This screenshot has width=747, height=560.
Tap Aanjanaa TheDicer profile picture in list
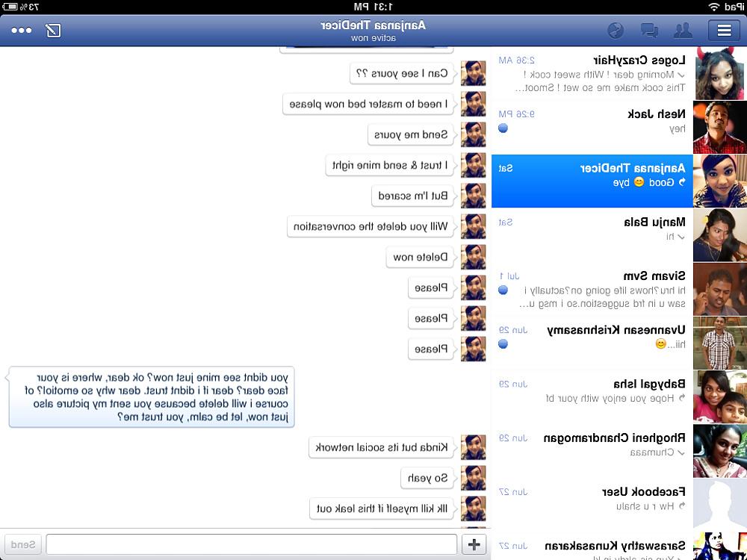720,181
